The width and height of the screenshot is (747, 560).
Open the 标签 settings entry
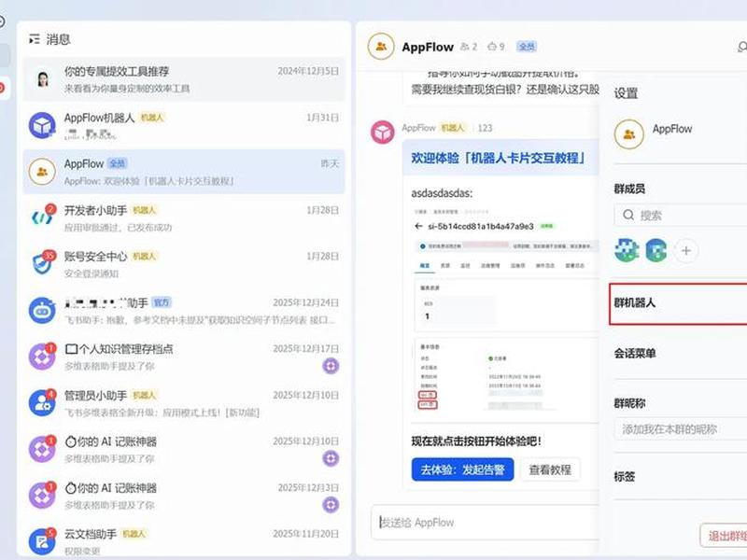[681, 476]
